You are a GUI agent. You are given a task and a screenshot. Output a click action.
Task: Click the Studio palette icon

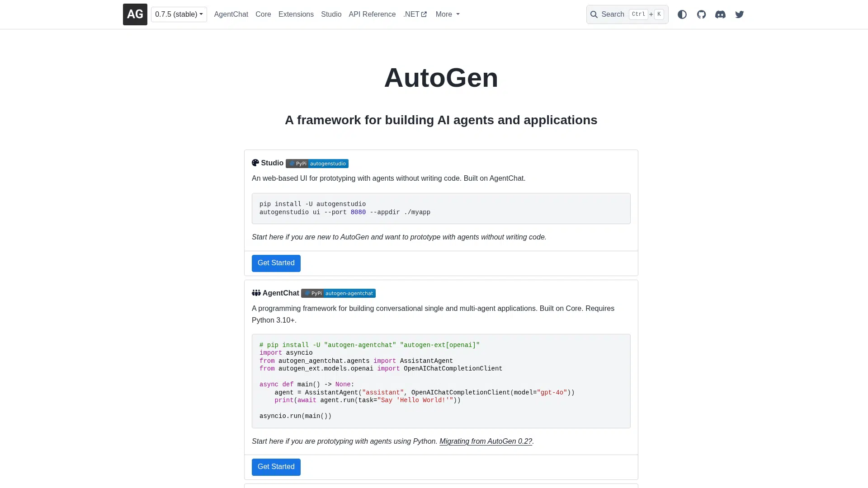pyautogui.click(x=255, y=163)
